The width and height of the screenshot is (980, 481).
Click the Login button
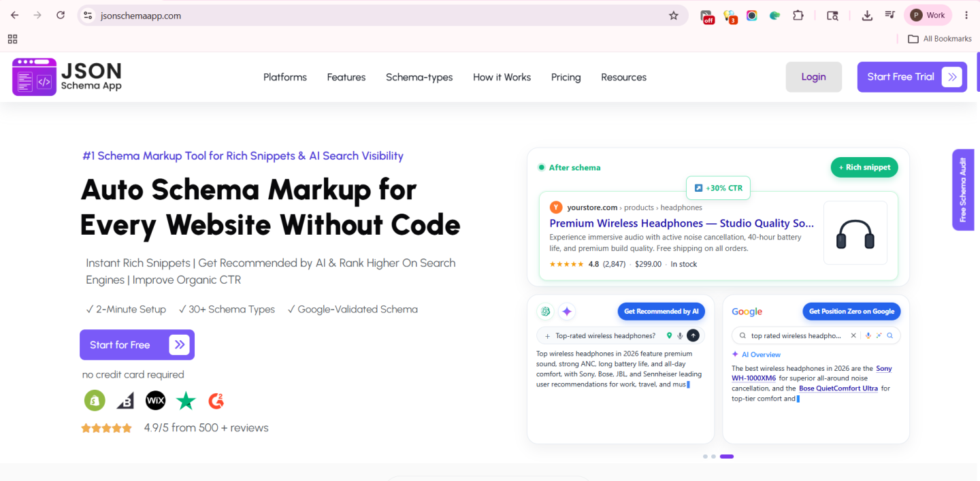[814, 77]
